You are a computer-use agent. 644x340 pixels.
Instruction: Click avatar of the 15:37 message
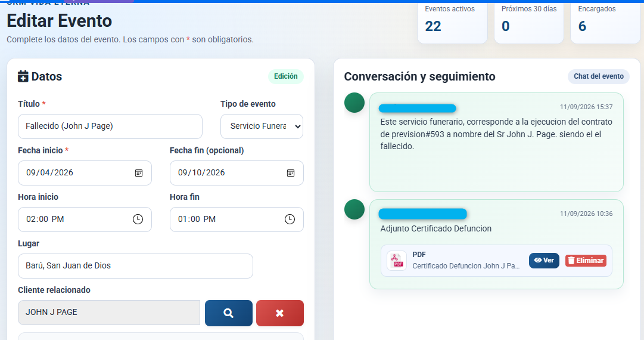(x=354, y=103)
